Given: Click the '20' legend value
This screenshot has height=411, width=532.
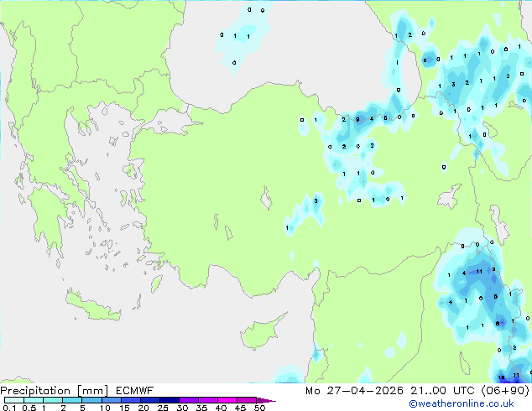Looking at the screenshot, I should (143, 408).
